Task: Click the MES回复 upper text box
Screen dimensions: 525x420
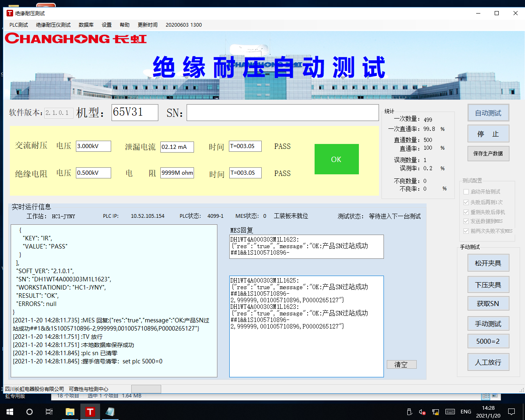Action: 306,247
